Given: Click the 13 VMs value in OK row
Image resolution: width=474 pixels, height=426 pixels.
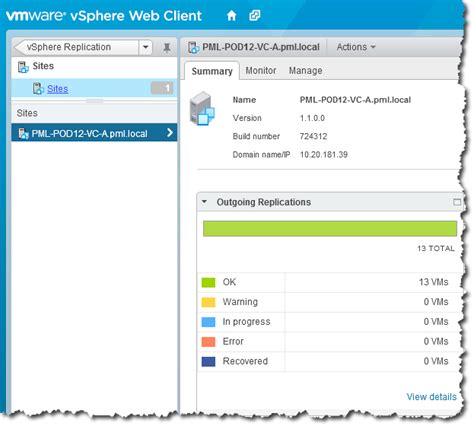Looking at the screenshot, I should [x=433, y=282].
